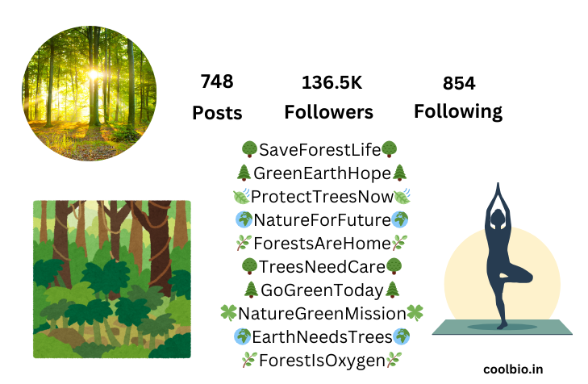Open the 136.5K Followers list
The image size is (588, 384).
pos(328,97)
